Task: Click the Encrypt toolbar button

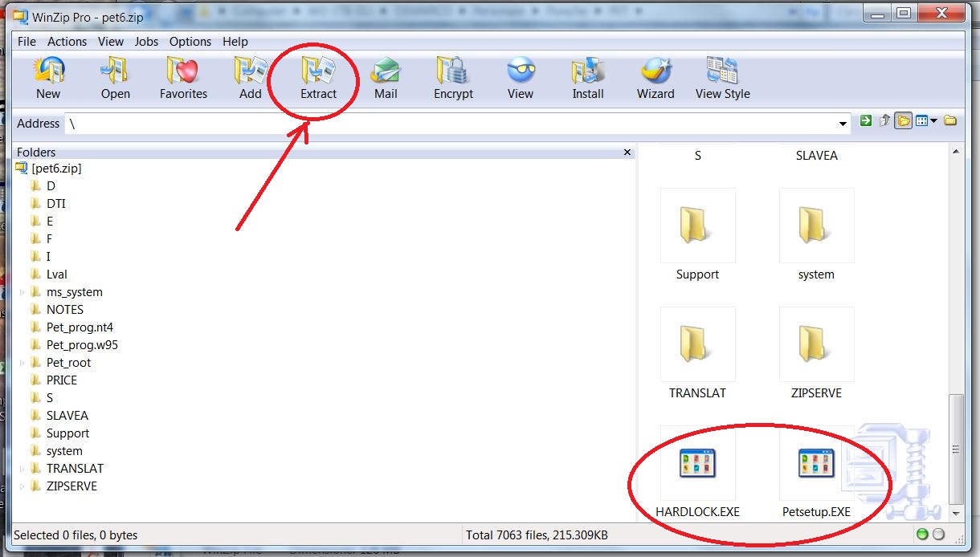Action: (x=453, y=78)
